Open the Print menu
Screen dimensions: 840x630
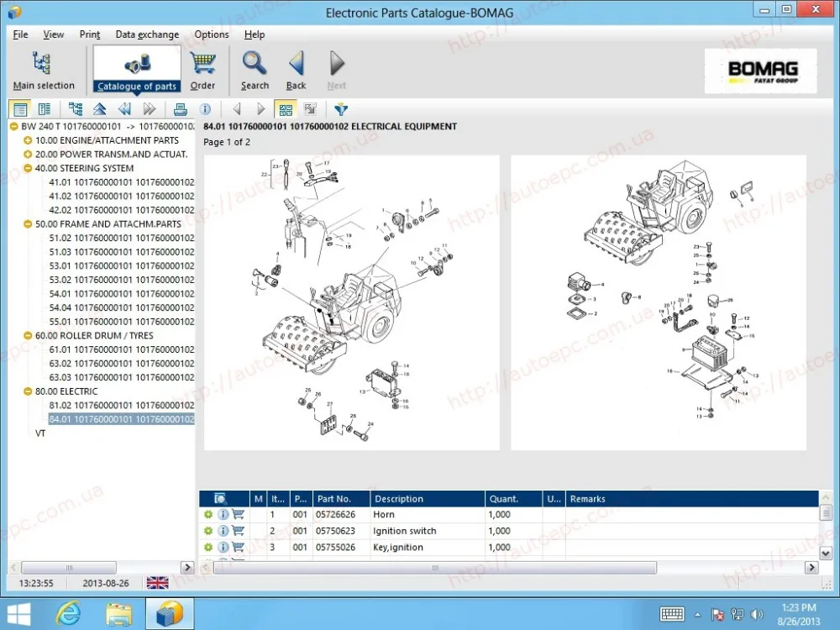click(x=90, y=34)
